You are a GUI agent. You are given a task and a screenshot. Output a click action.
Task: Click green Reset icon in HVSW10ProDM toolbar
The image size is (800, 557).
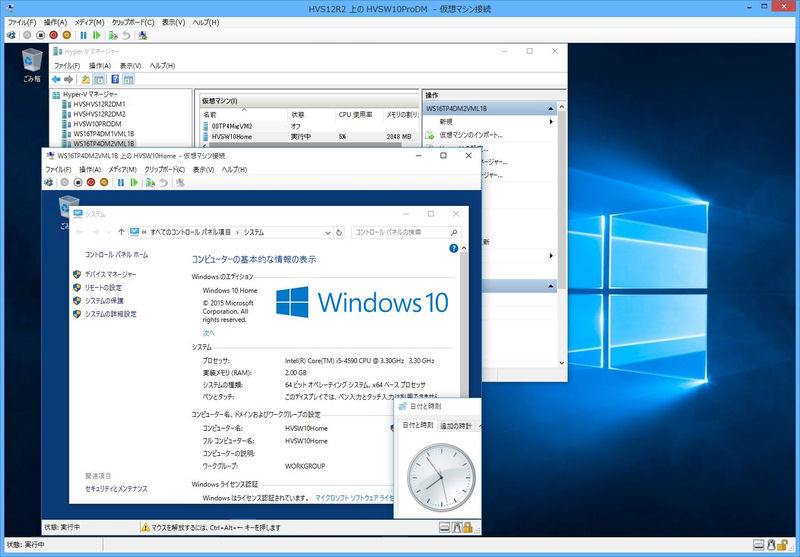(x=96, y=35)
